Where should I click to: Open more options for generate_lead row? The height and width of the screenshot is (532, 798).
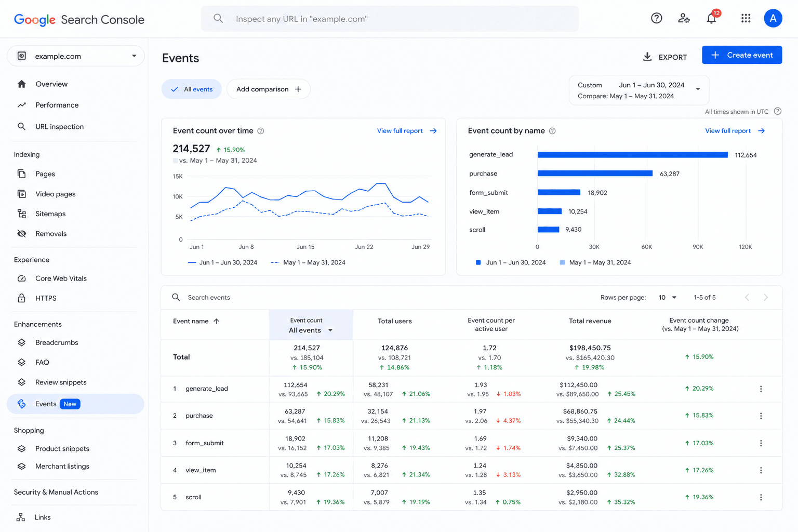[x=761, y=389]
